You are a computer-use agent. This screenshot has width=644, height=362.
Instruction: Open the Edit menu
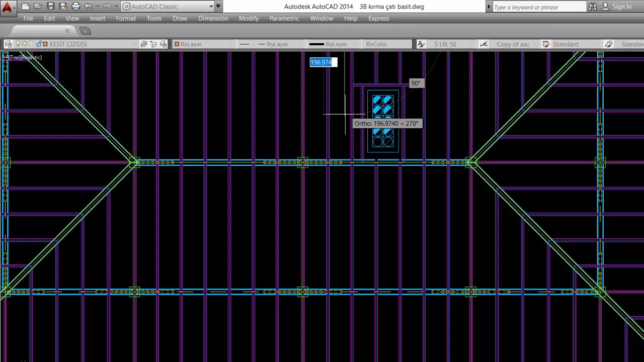[x=49, y=18]
